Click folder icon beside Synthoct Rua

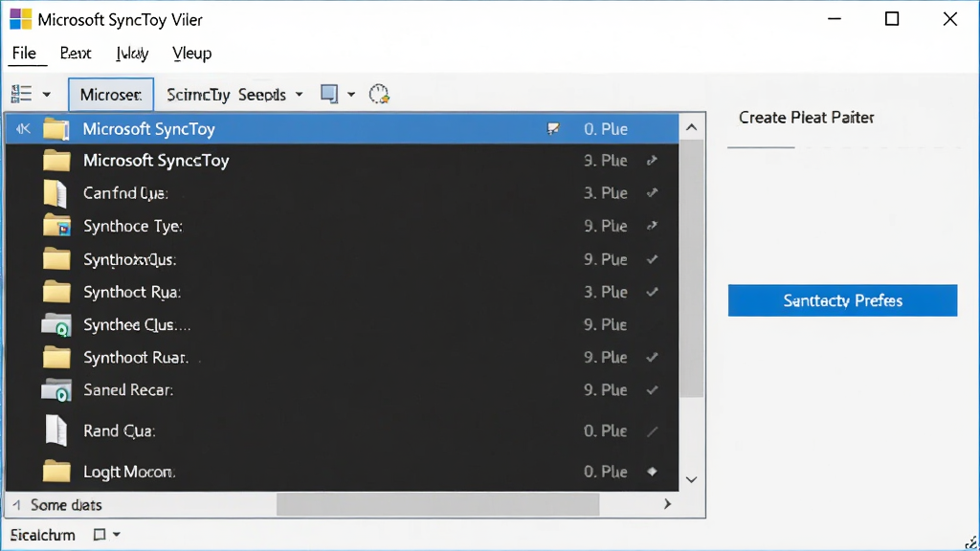[56, 292]
